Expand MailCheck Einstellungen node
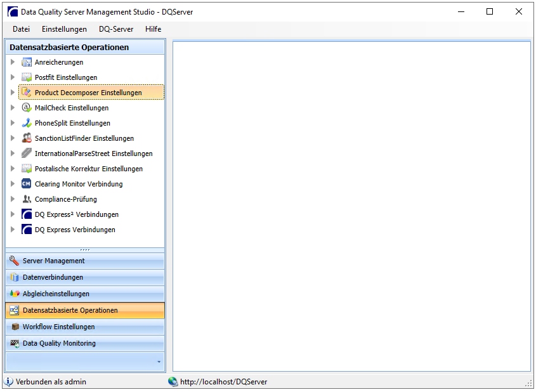This screenshot has width=536, height=392. click(13, 108)
